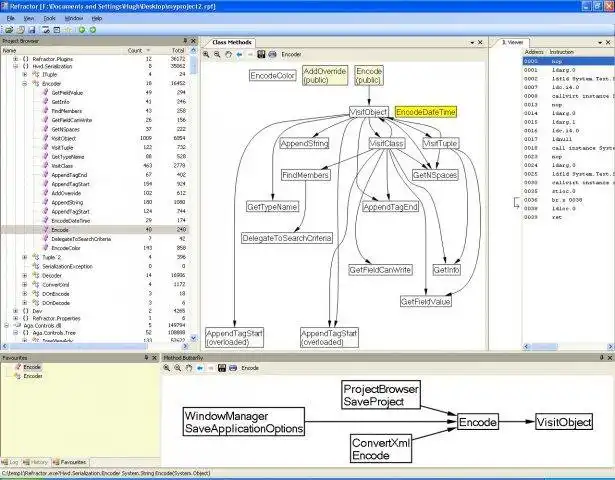Select the hand pan tool in Class Methods
This screenshot has height=480, width=615.
click(228, 55)
